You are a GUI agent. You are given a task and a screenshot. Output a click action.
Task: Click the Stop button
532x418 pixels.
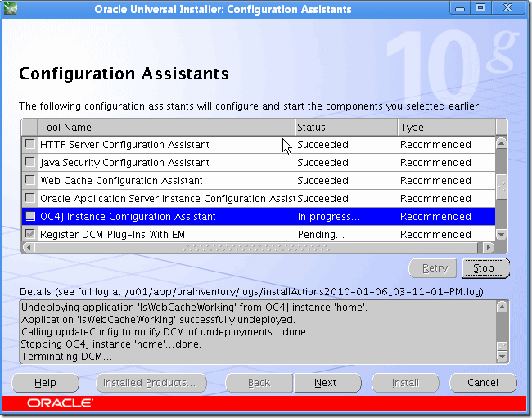tap(485, 268)
